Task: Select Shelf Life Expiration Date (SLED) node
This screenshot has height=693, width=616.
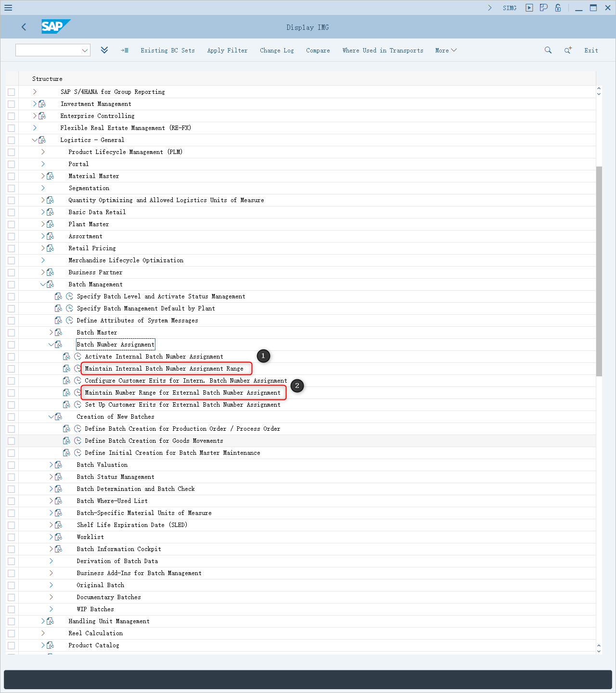Action: coord(132,525)
